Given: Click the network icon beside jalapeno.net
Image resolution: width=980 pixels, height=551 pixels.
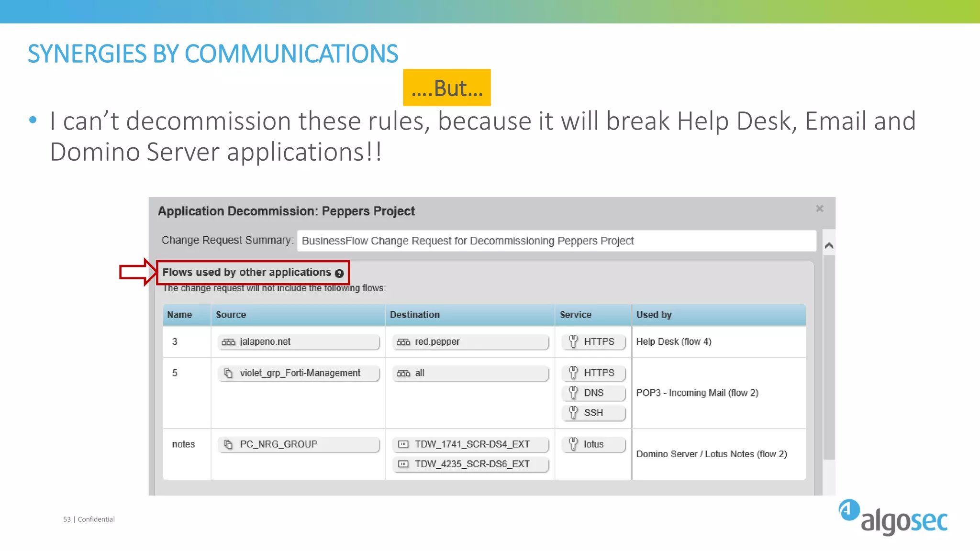Looking at the screenshot, I should [228, 342].
